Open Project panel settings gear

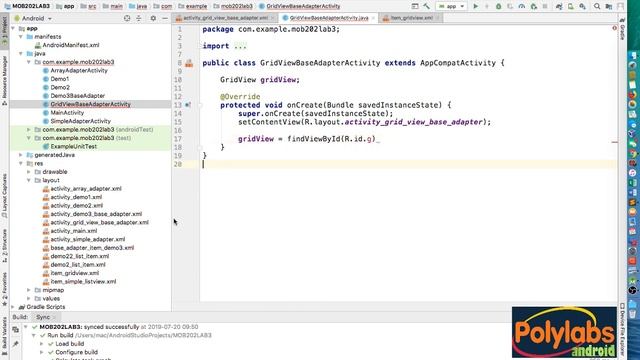coord(153,18)
